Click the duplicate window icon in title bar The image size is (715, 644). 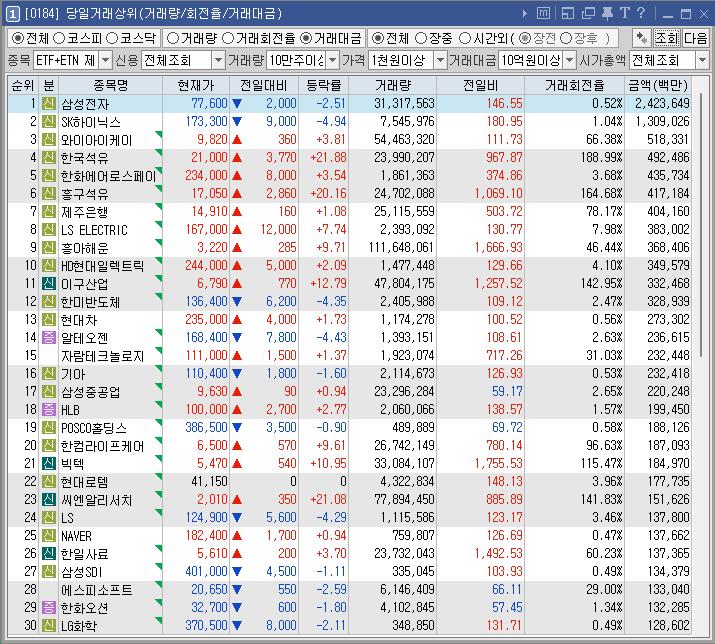coord(588,13)
